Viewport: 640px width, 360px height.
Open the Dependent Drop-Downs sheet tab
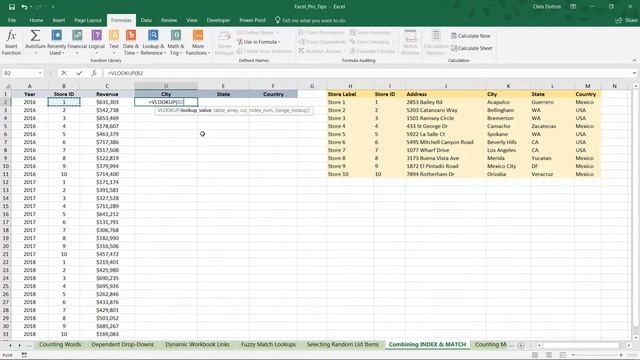[122, 344]
